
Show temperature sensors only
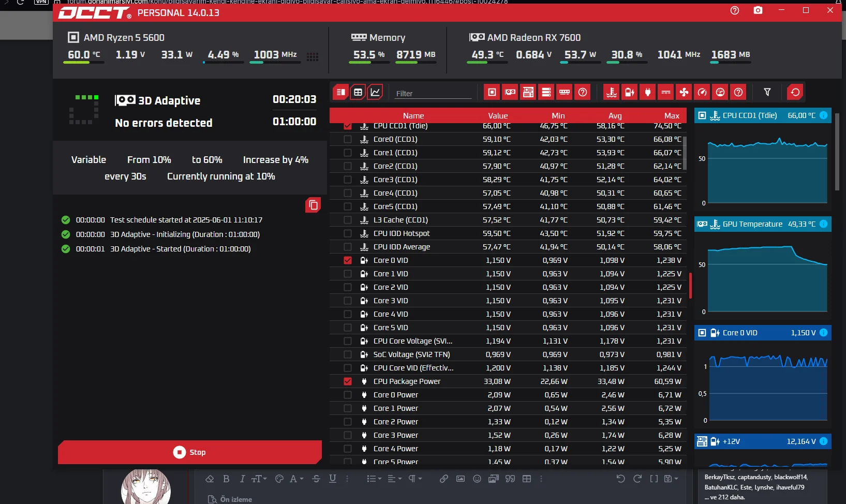(612, 92)
